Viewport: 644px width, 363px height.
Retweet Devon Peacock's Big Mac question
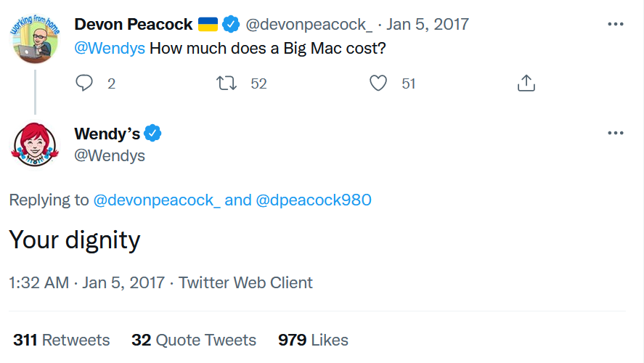point(228,83)
